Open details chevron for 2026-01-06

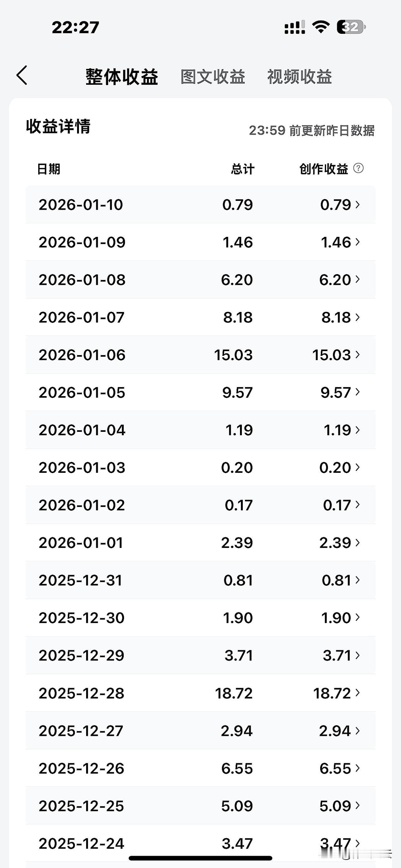pos(358,355)
